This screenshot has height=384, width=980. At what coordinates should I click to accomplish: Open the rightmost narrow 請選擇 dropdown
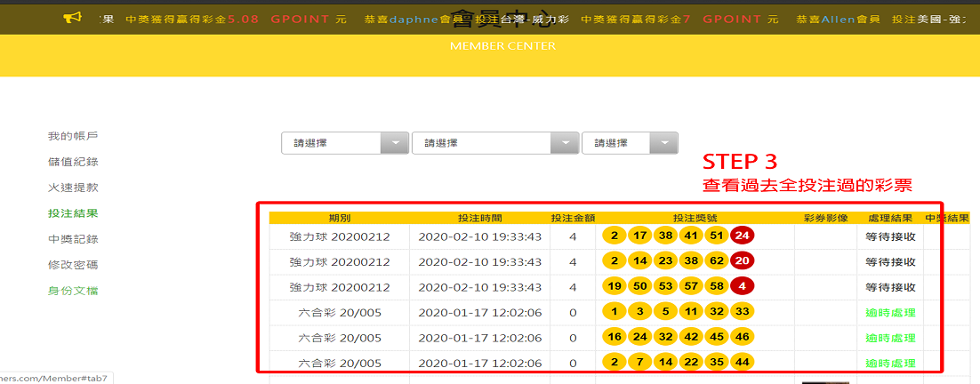tap(629, 143)
